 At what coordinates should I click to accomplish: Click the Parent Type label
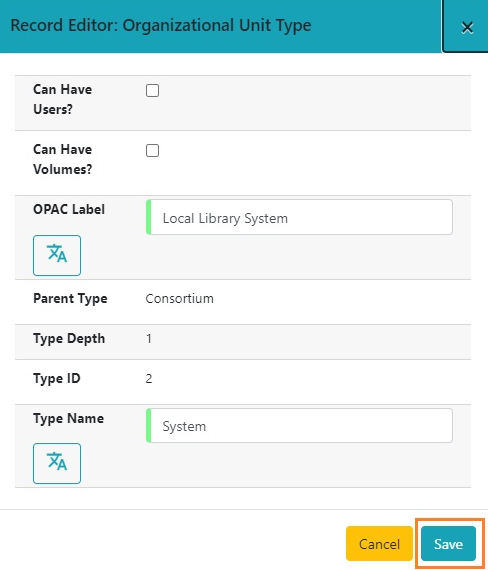(x=70, y=298)
